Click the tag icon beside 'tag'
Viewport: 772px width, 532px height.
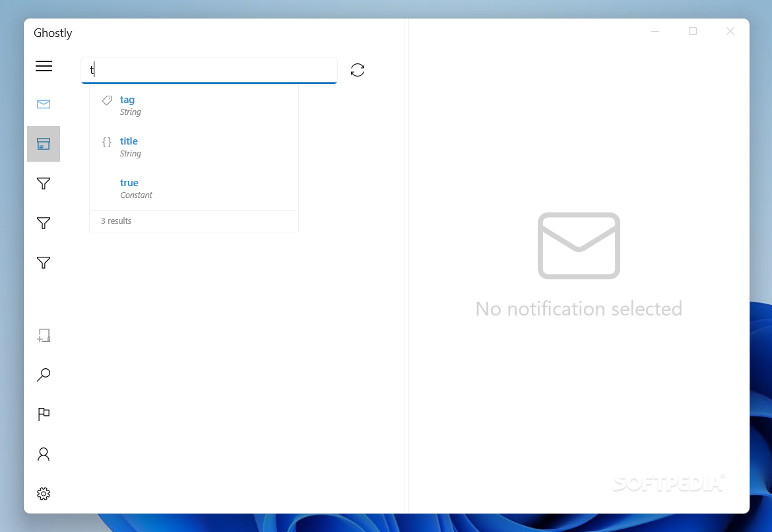pyautogui.click(x=107, y=100)
